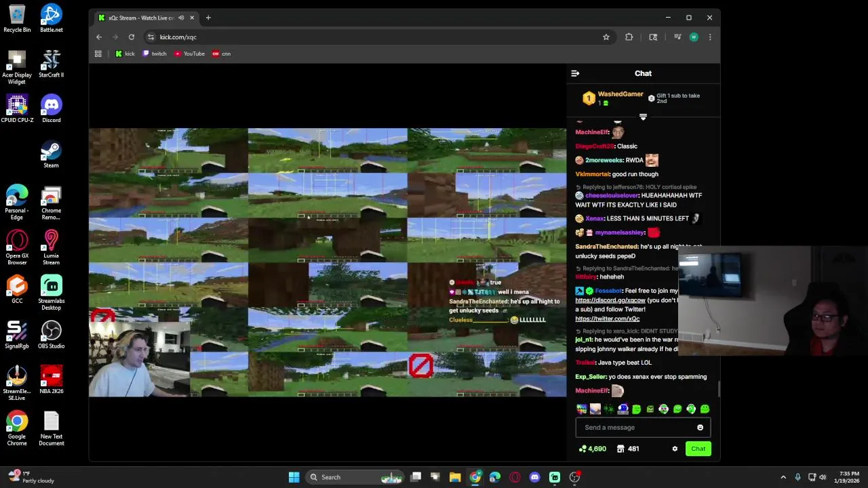The image size is (868, 488).
Task: Open SandraTheEnchanted username in chat
Action: point(606,247)
